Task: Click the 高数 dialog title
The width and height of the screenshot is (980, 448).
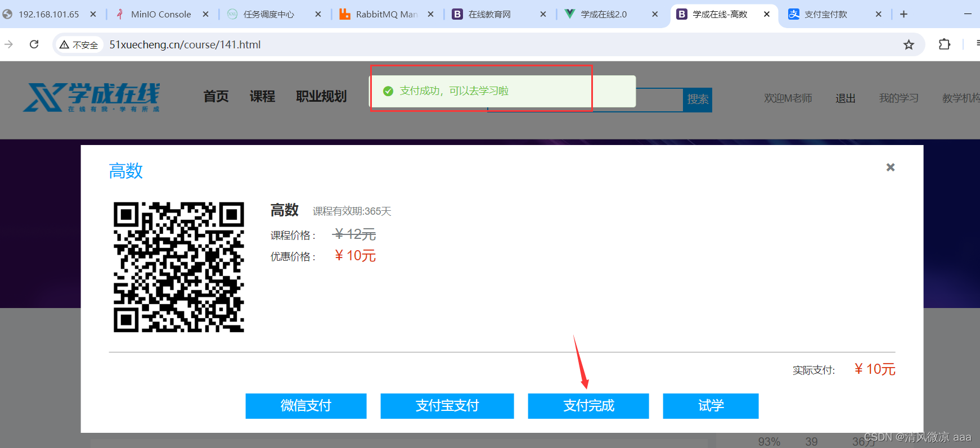Action: [126, 171]
